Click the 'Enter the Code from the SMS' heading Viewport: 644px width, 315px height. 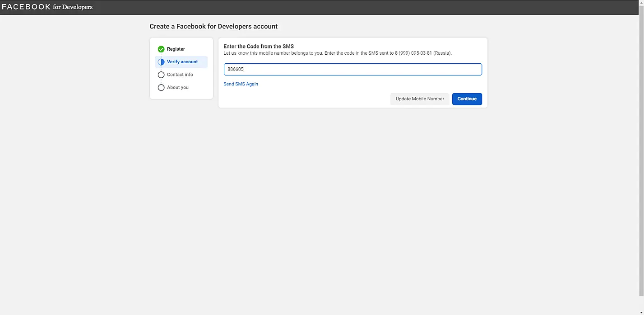click(x=259, y=47)
